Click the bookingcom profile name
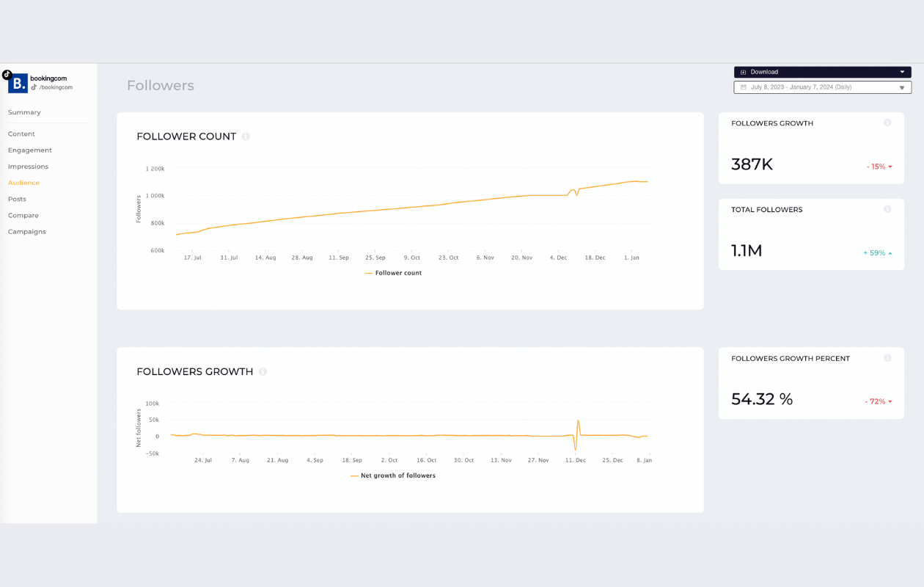Image resolution: width=924 pixels, height=587 pixels. click(47, 79)
